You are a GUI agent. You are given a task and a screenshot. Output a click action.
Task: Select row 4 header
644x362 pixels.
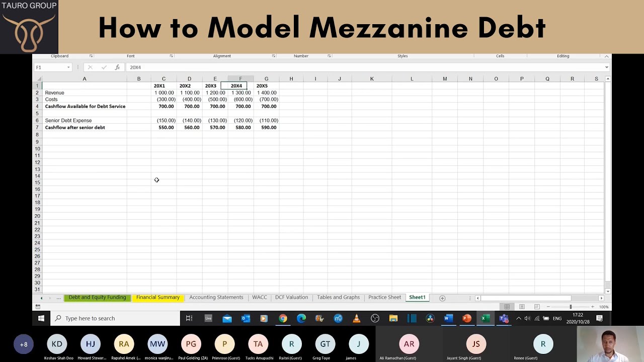point(37,107)
